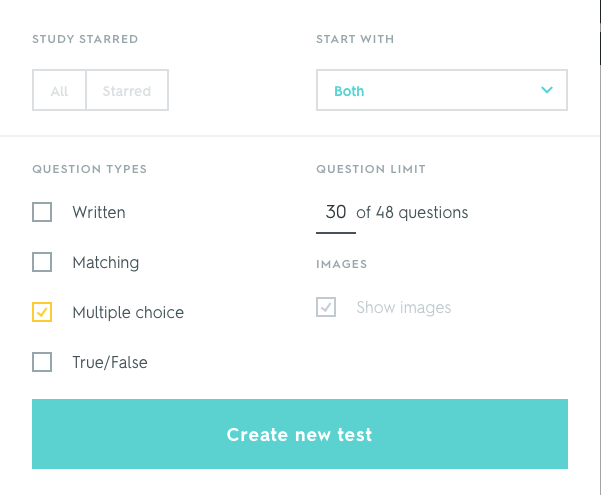Click the Question Types section heading

(x=90, y=169)
